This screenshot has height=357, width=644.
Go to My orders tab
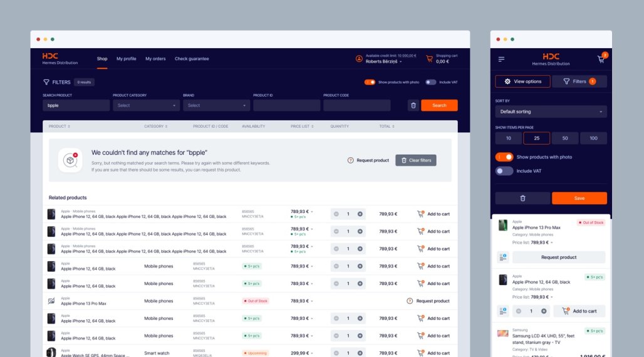click(155, 59)
